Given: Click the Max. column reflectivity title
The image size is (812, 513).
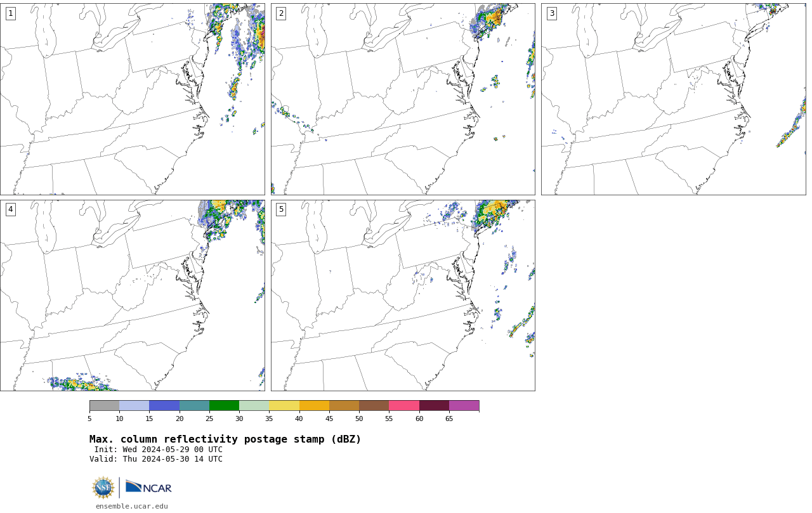Looking at the screenshot, I should 225,439.
